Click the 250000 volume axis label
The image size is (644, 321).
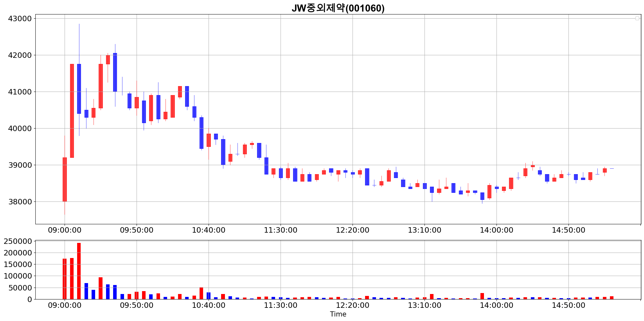click(18, 241)
